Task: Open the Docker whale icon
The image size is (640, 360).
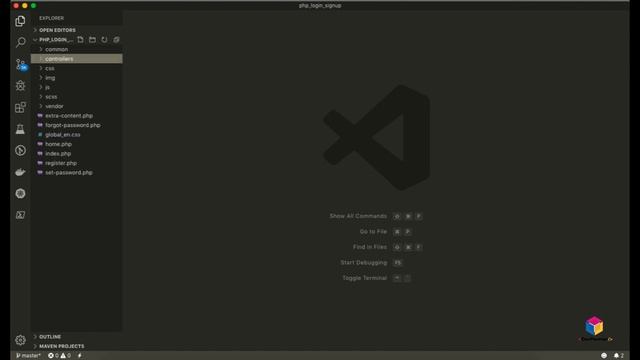Action: pos(20,172)
